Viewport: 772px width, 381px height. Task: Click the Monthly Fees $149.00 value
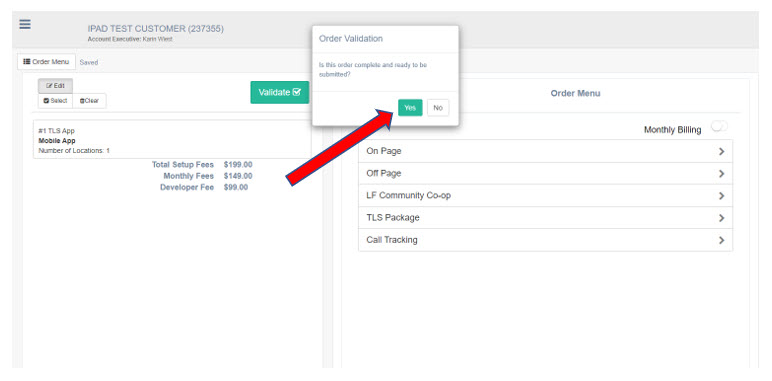click(x=238, y=176)
